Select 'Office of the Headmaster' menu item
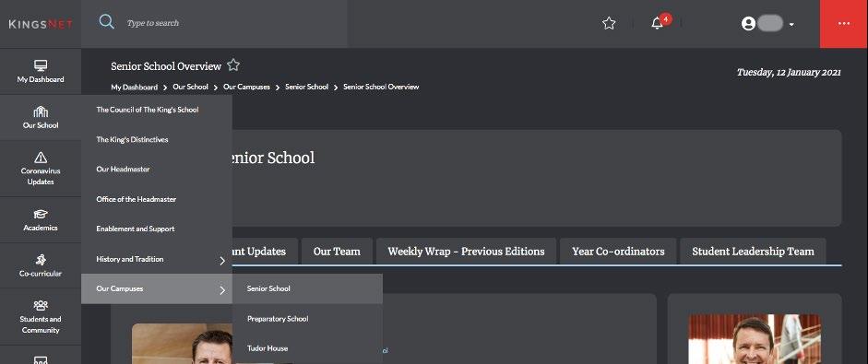Image resolution: width=868 pixels, height=364 pixels. tap(157, 199)
